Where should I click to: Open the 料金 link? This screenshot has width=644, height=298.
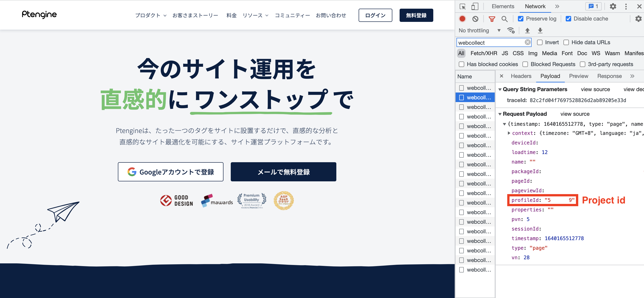(231, 15)
